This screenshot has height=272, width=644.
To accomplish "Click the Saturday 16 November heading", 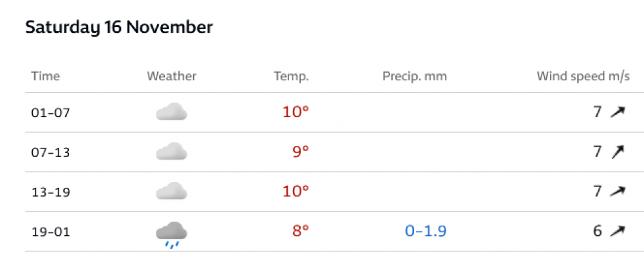I will (x=119, y=28).
